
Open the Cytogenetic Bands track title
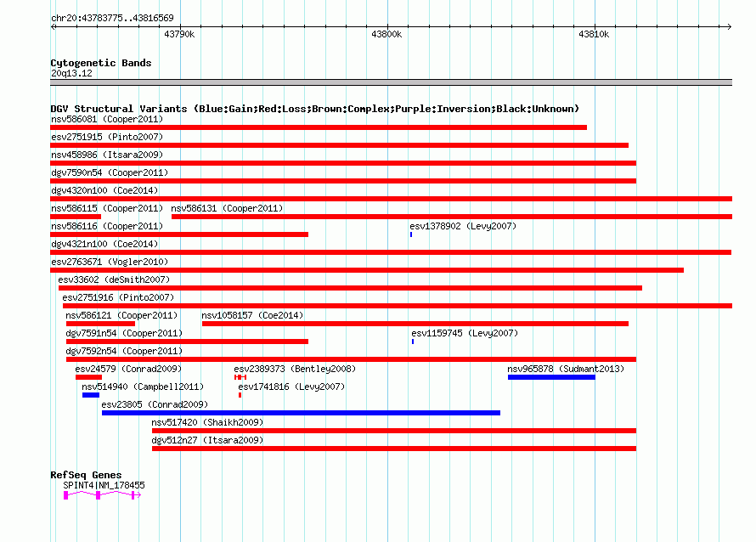click(101, 63)
